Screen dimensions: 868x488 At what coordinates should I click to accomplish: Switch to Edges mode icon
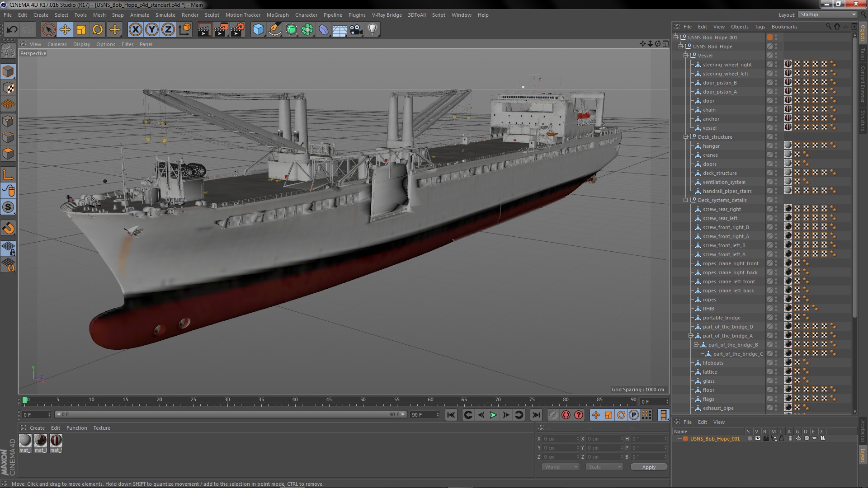8,137
